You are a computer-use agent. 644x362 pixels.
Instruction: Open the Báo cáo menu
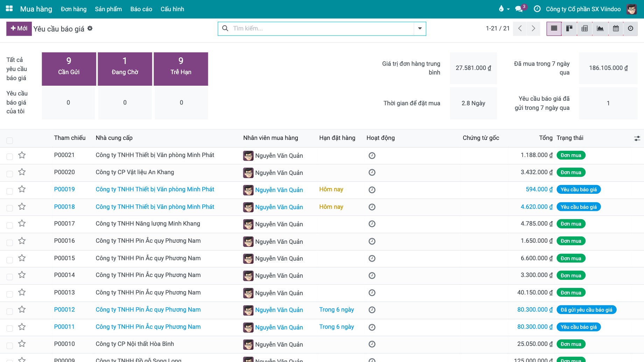point(141,9)
